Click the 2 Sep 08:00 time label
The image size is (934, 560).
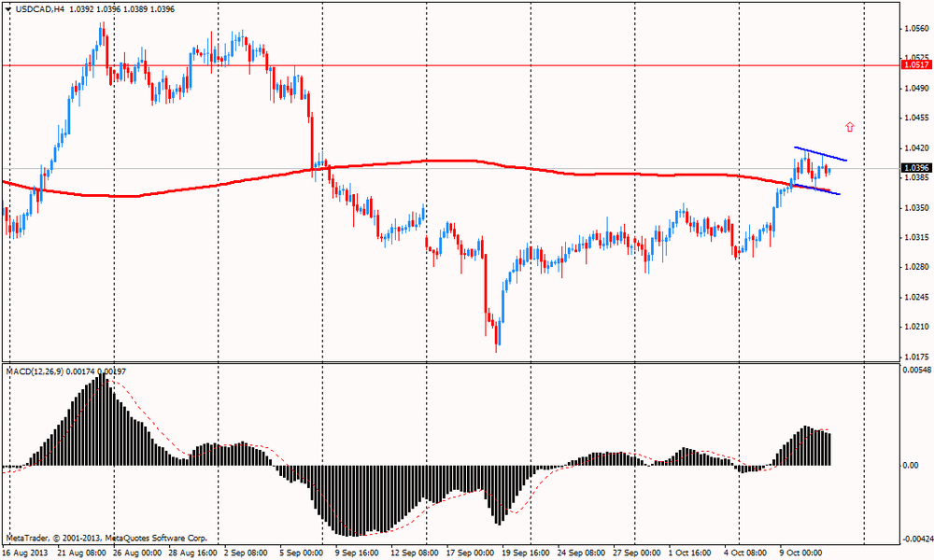coord(247,553)
